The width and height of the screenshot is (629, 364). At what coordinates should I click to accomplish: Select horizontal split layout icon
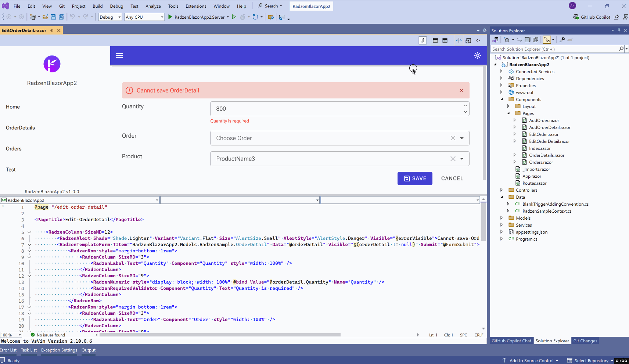(x=435, y=40)
